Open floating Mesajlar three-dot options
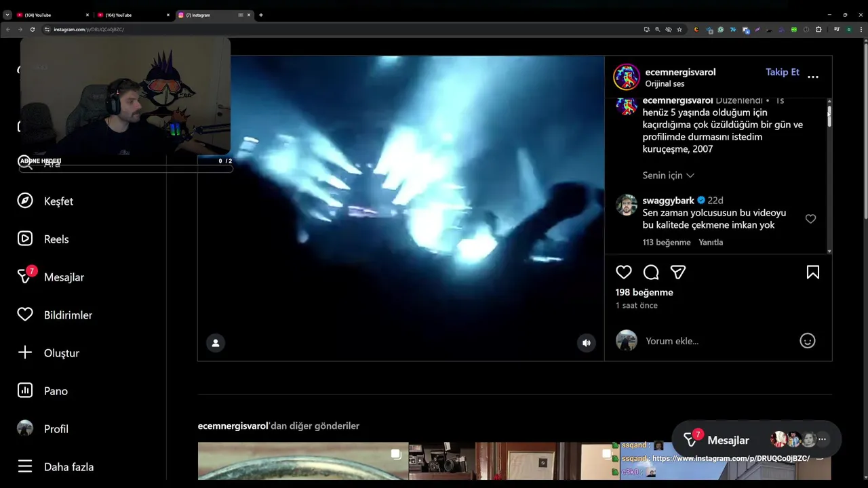The width and height of the screenshot is (868, 488). pos(822,440)
